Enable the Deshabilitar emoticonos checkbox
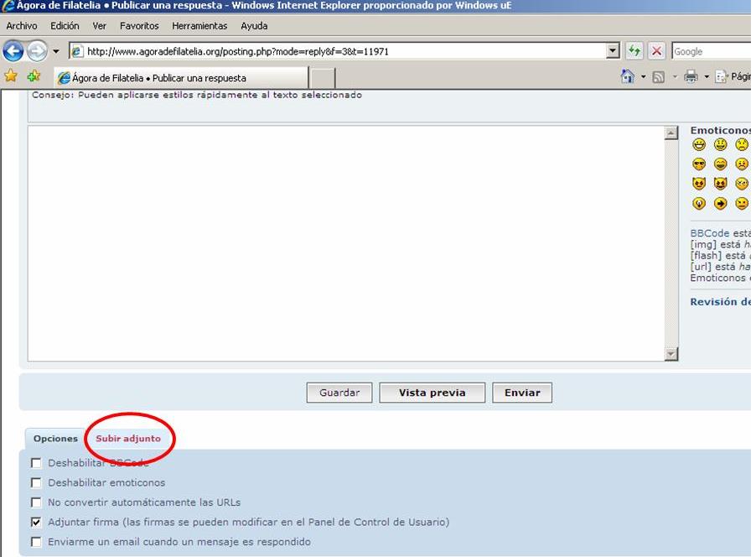The height and width of the screenshot is (557, 756). tap(36, 483)
